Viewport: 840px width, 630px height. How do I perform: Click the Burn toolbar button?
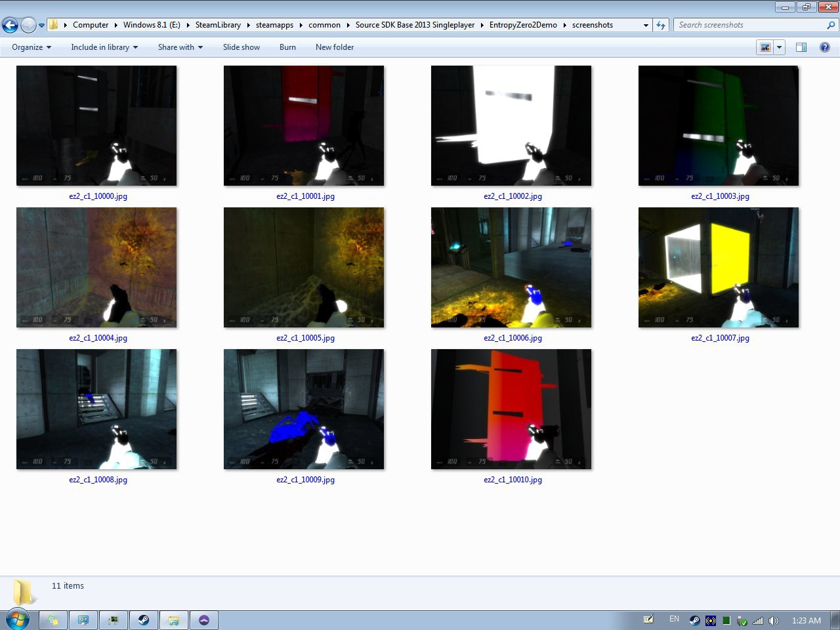point(287,47)
